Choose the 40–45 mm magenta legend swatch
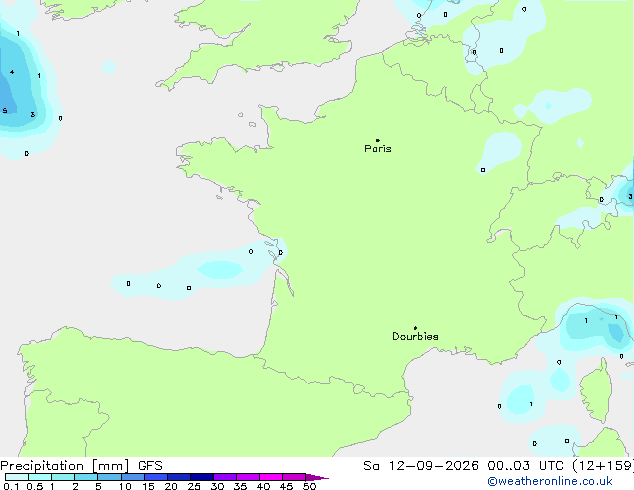 coord(271,477)
